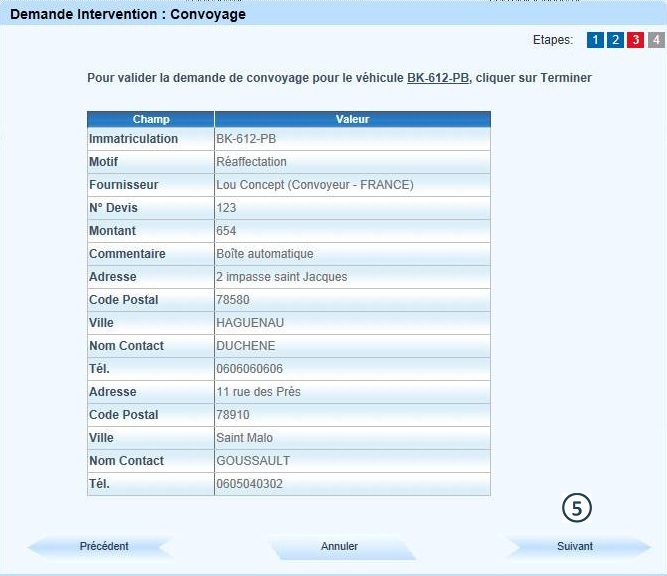Go back with the Précédent button
Image resolution: width=667 pixels, height=576 pixels.
[104, 547]
